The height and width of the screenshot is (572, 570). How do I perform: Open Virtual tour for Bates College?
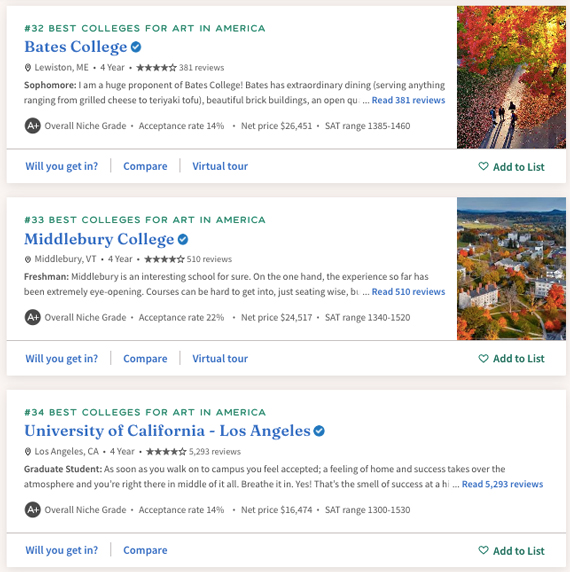[x=220, y=166]
